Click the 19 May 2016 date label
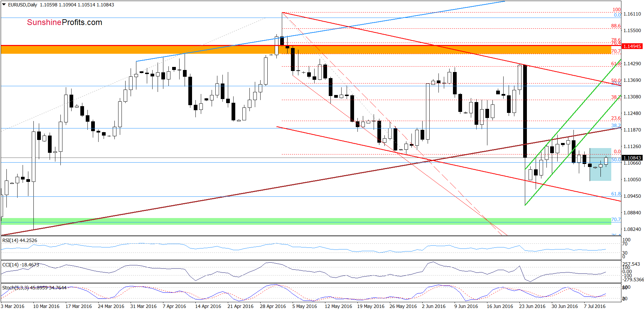Screen dimensions: 644x311 tap(371, 306)
